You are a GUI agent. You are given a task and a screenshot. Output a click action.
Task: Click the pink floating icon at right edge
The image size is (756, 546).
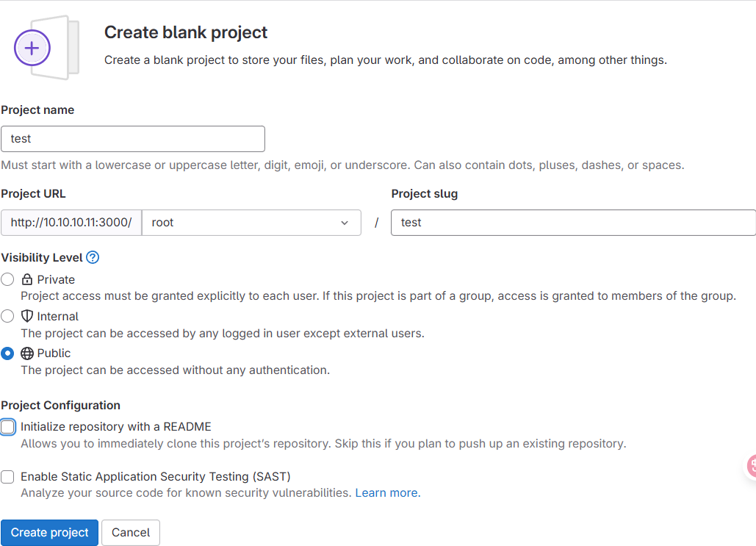751,465
